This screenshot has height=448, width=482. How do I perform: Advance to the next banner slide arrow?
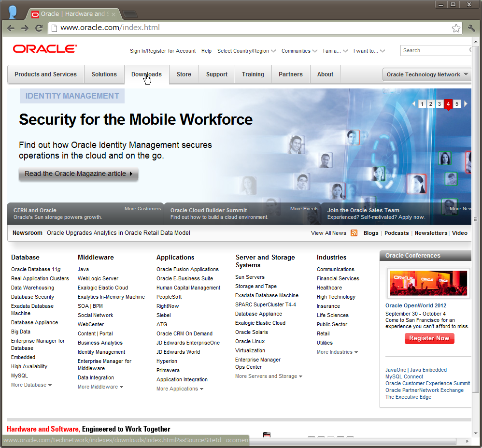coord(466,104)
